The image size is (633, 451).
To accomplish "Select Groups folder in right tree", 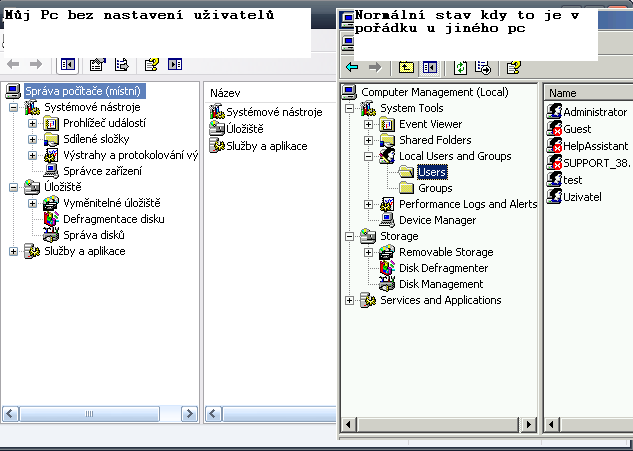I will pos(435,188).
